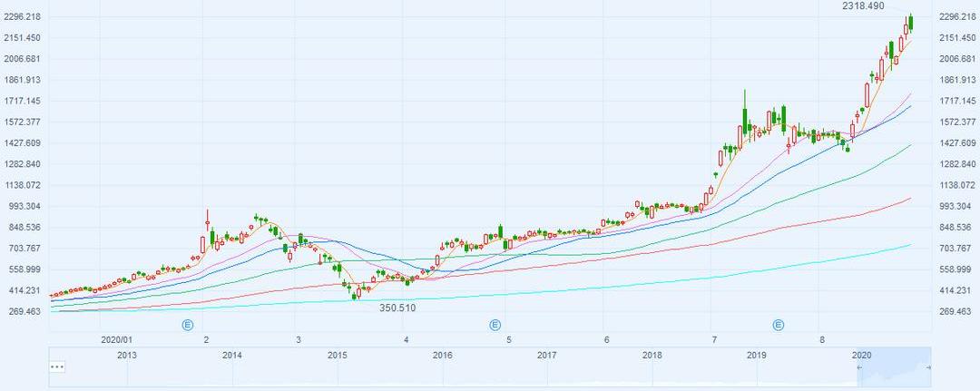Jump to 2015 in the timeline navigator
The image size is (980, 391).
coord(337,355)
